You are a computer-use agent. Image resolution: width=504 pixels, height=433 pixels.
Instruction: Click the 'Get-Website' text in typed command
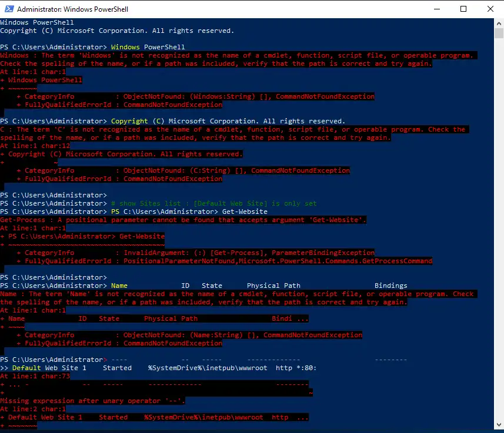coord(245,212)
